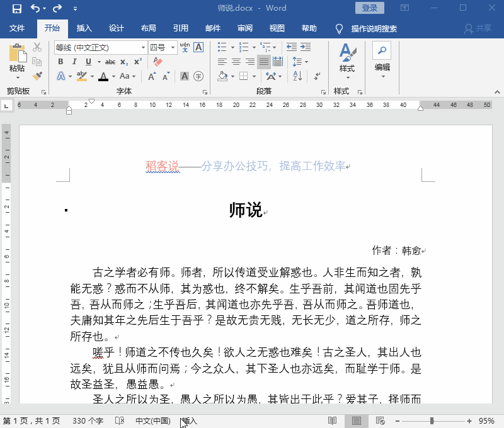Viewport: 504px width, 428px height.
Task: Switch to read mode view
Action: [x=333, y=420]
